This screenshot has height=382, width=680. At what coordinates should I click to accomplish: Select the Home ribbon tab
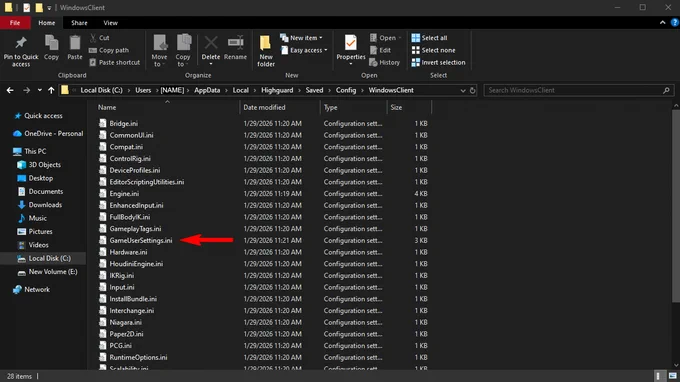46,23
